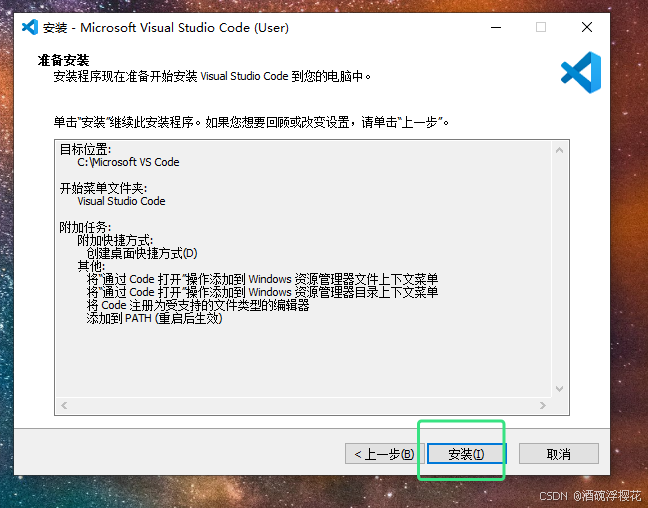Go back with the 上一步(B) button
The image size is (648, 508).
384,454
